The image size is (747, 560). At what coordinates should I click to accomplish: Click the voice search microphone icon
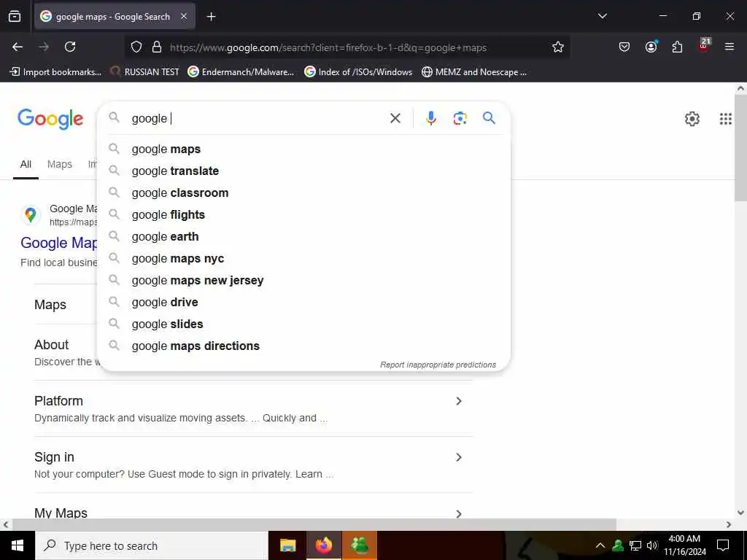(430, 118)
